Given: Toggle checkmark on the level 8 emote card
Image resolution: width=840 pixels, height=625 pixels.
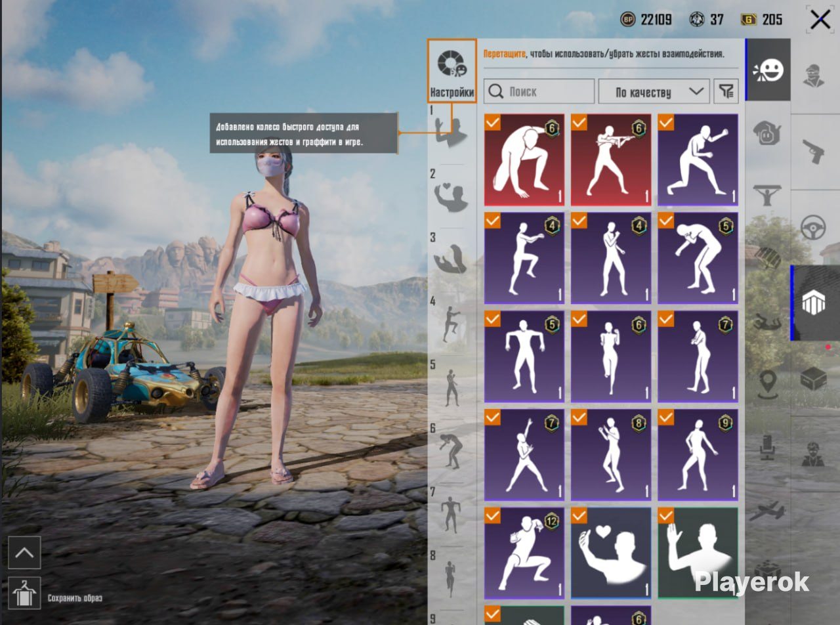Looking at the screenshot, I should click(579, 418).
